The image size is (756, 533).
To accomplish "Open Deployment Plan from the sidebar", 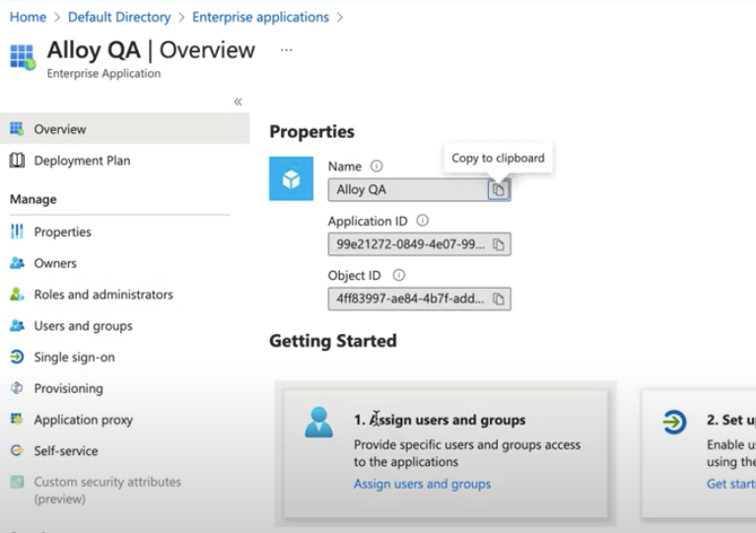I will (x=82, y=161).
